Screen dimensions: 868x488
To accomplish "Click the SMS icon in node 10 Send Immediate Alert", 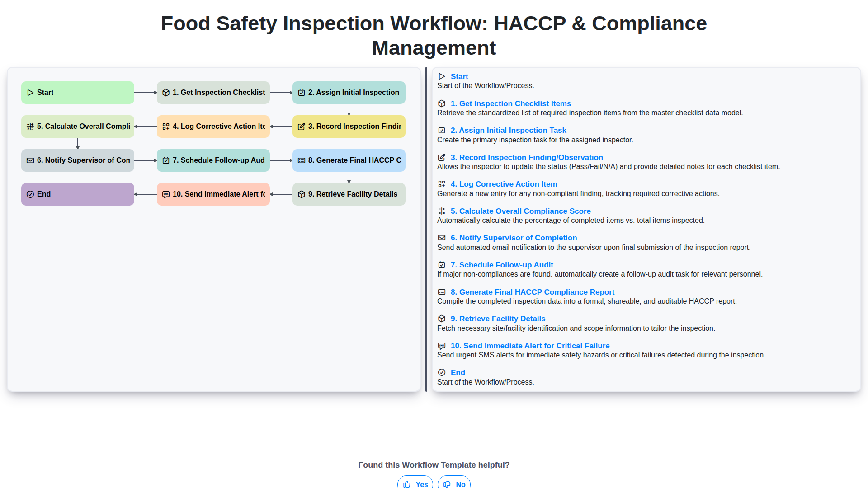I will [166, 194].
